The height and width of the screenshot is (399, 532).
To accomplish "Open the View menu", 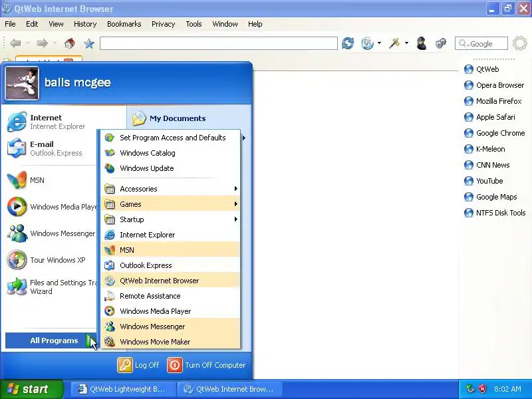I will coord(56,24).
